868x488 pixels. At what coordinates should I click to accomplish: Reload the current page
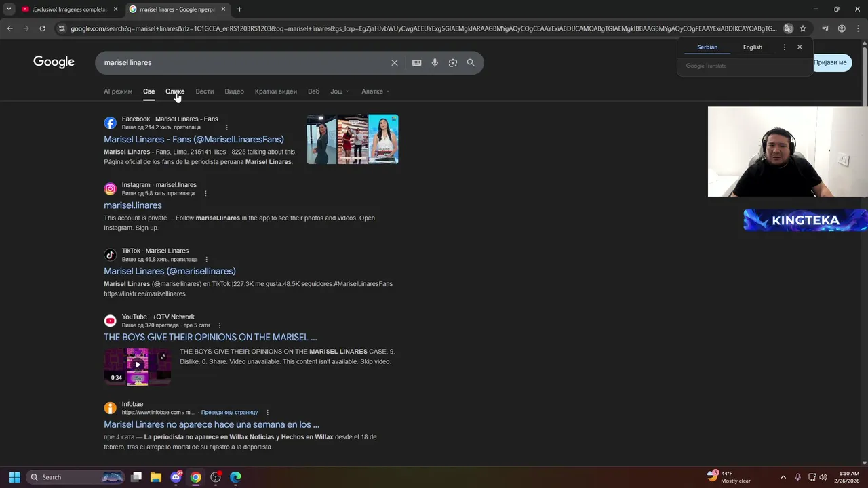42,28
